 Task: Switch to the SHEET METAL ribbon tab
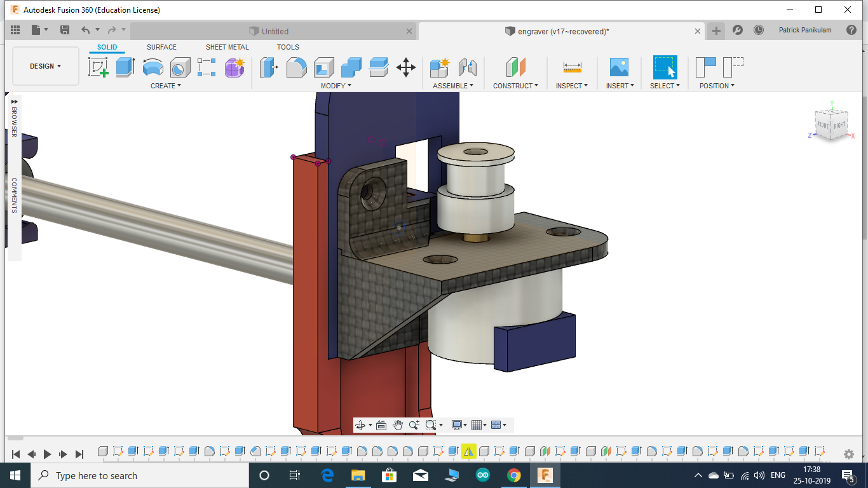pos(227,46)
